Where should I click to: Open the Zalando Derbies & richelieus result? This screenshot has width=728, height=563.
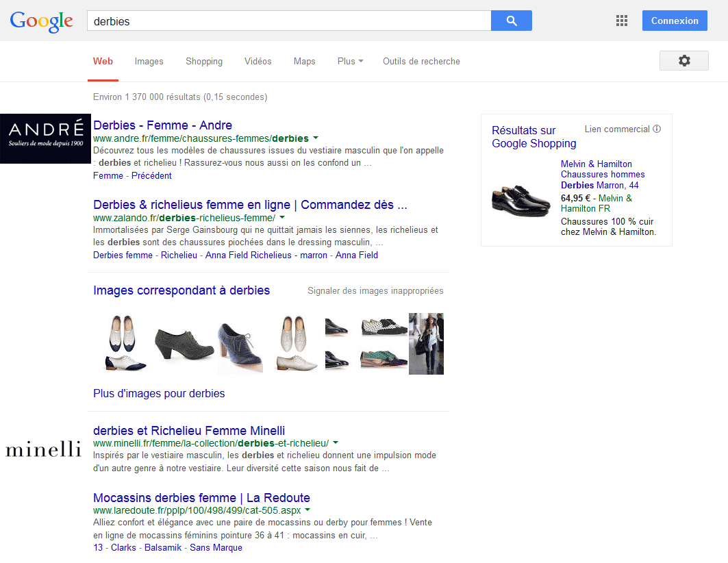(x=250, y=205)
